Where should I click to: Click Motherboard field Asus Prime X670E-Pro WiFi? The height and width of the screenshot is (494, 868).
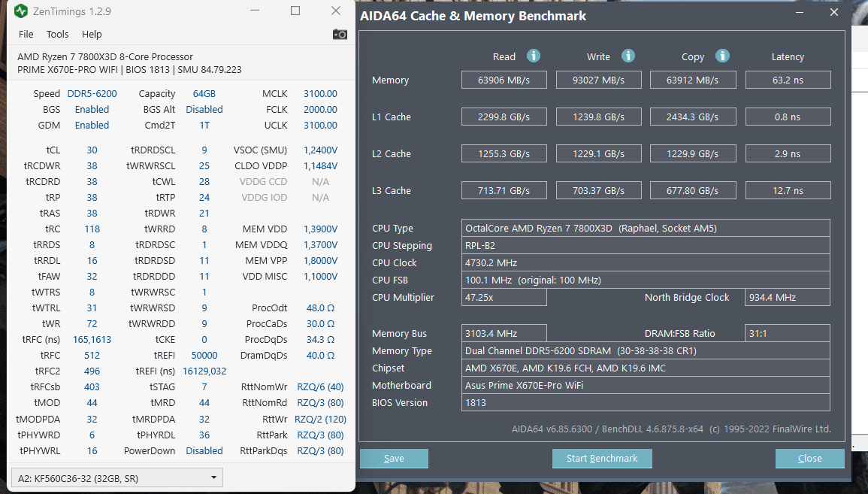(x=646, y=385)
